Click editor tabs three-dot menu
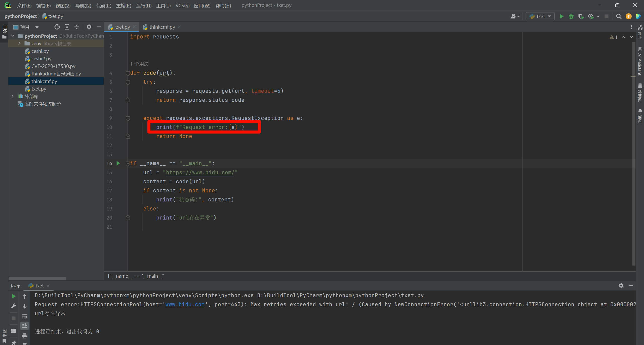 pyautogui.click(x=631, y=27)
